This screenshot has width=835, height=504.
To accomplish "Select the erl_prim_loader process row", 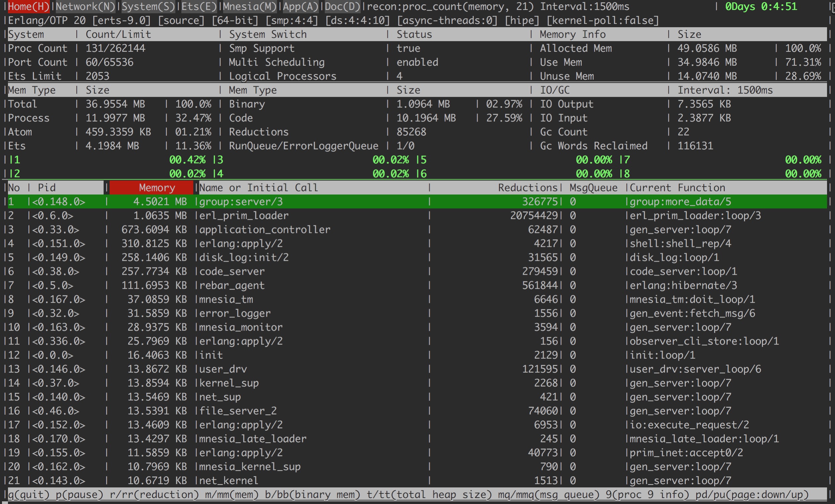I will coord(244,216).
